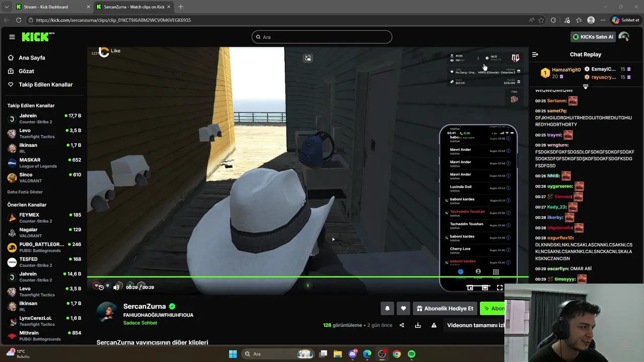Screen dimensions: 644x362
Task: Expand Daha Fazla Göster list
Action: tap(25, 192)
